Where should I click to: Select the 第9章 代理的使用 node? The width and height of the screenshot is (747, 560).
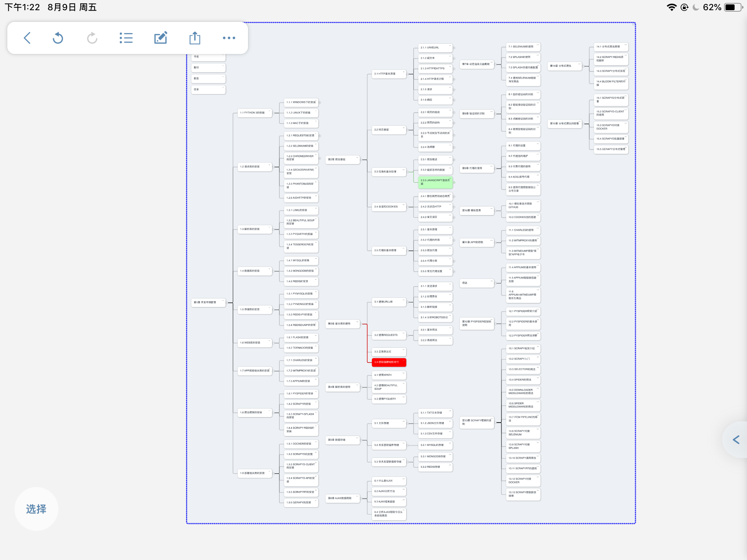(x=477, y=168)
